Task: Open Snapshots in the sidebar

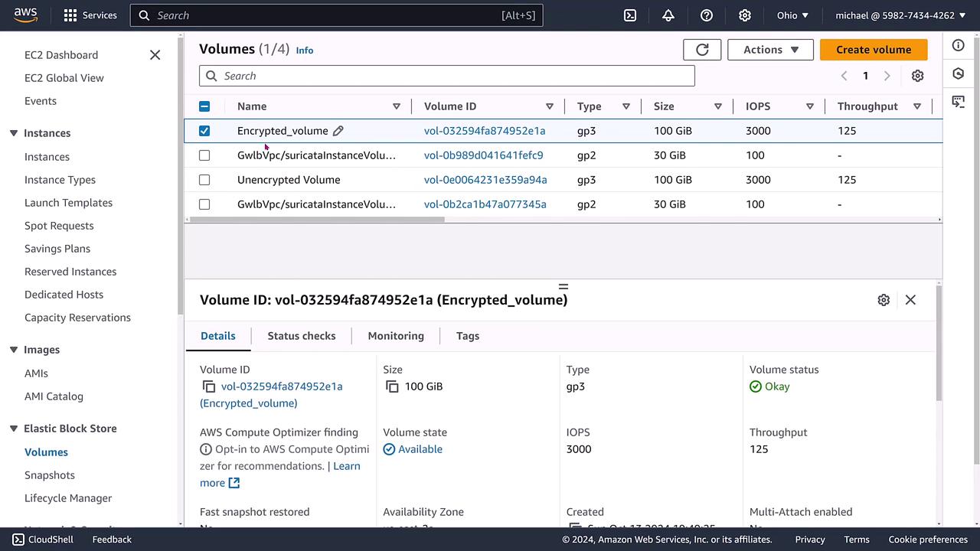Action: (50, 475)
